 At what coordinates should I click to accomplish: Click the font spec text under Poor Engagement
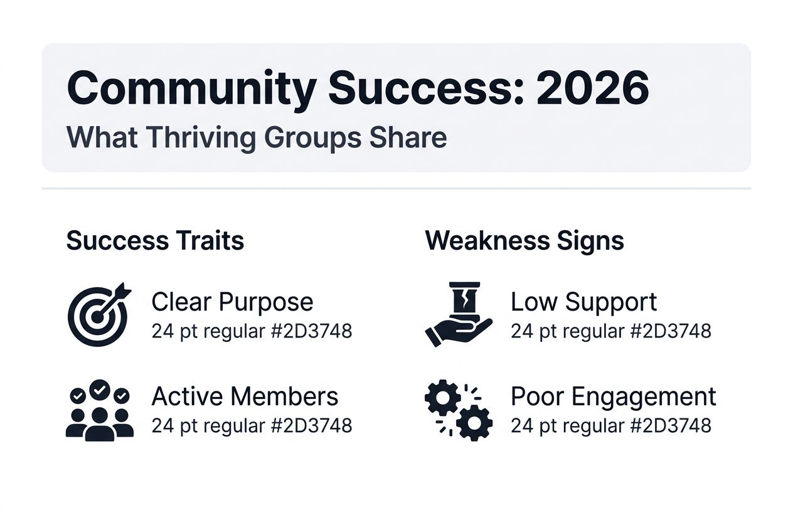(x=610, y=425)
